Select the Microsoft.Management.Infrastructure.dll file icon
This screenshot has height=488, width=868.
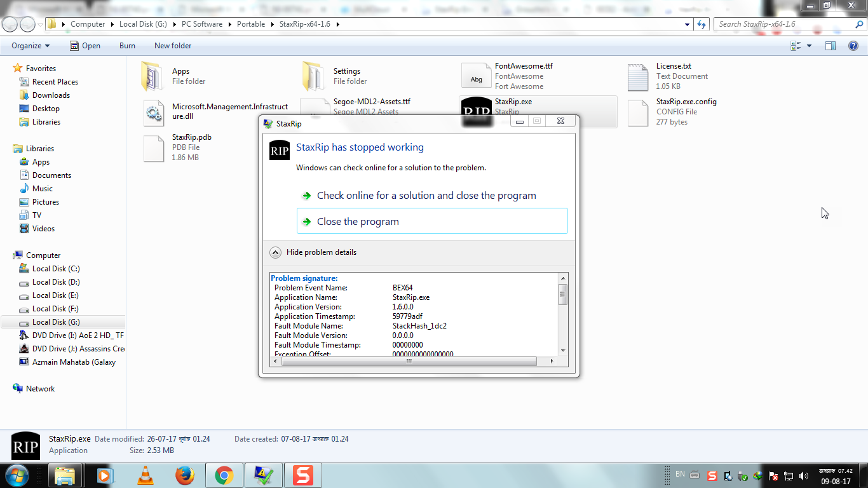[x=154, y=112]
